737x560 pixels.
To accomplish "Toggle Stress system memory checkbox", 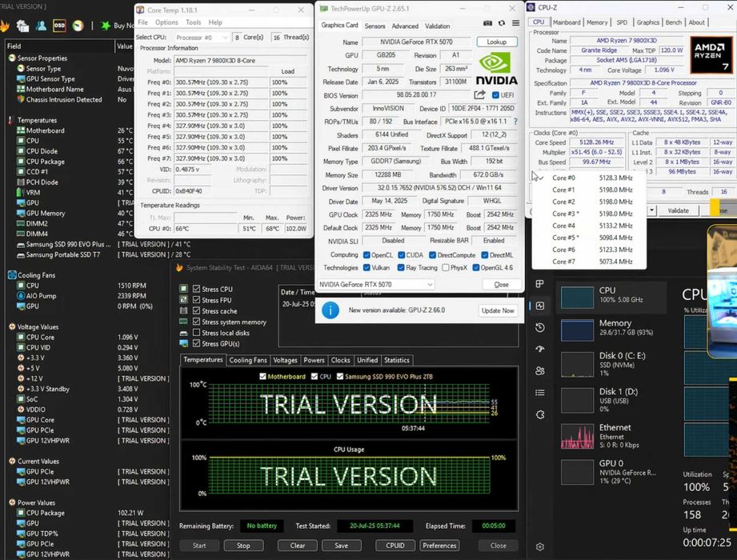I will (197, 322).
